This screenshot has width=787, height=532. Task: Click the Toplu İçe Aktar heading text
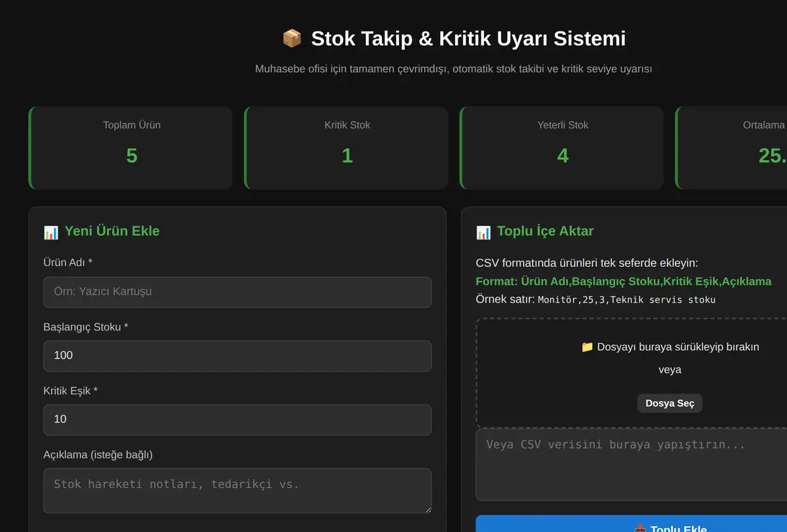pos(545,231)
